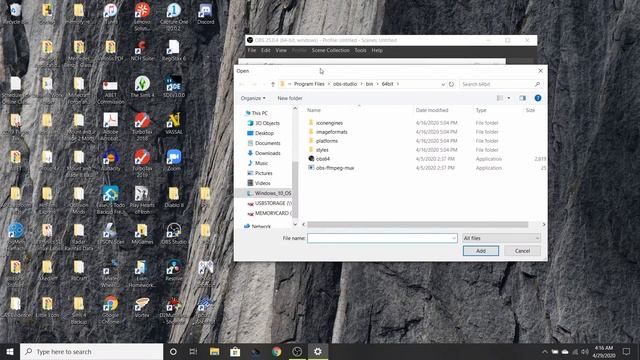Click the refresh icon in the address bar

[451, 84]
